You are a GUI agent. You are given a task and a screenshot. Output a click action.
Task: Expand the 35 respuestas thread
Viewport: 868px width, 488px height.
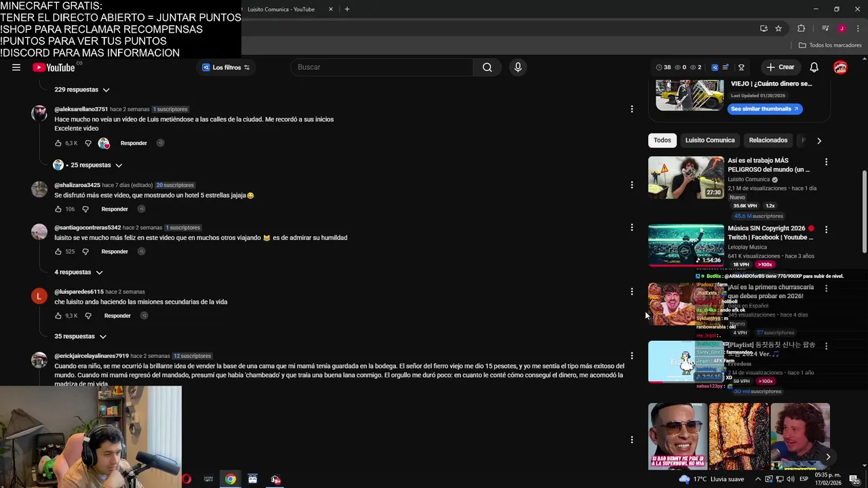(80, 336)
